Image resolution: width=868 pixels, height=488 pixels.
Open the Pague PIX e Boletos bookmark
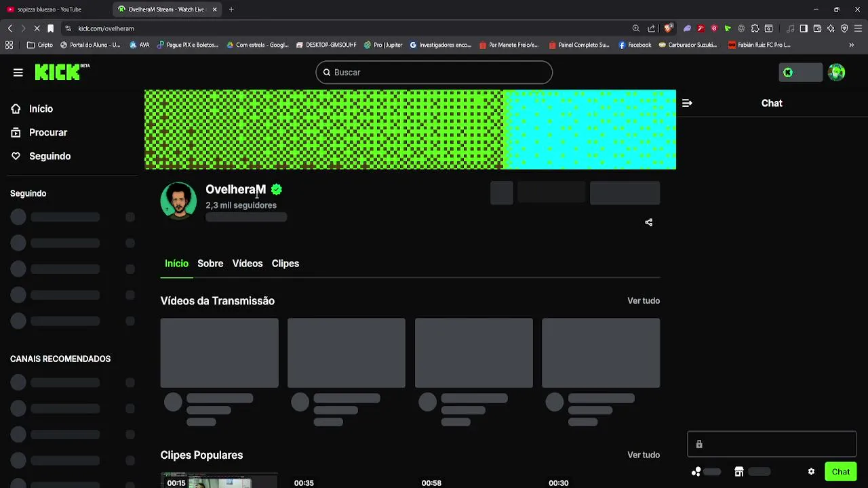188,45
